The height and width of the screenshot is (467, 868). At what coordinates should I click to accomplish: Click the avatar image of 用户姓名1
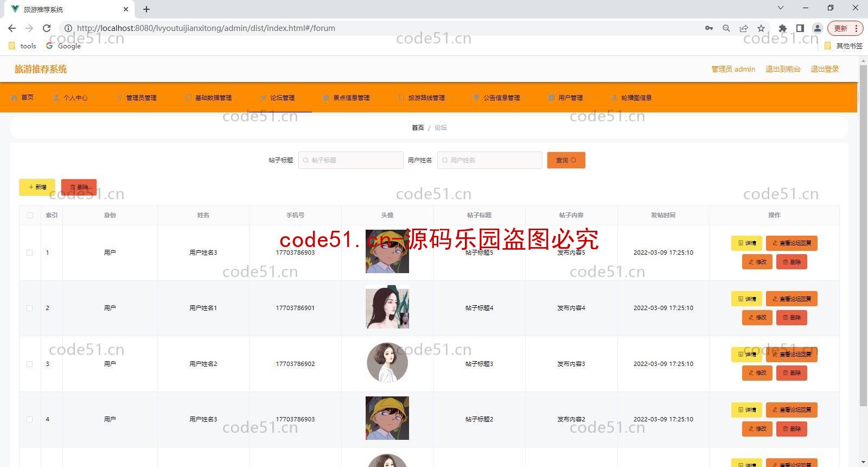(x=387, y=307)
